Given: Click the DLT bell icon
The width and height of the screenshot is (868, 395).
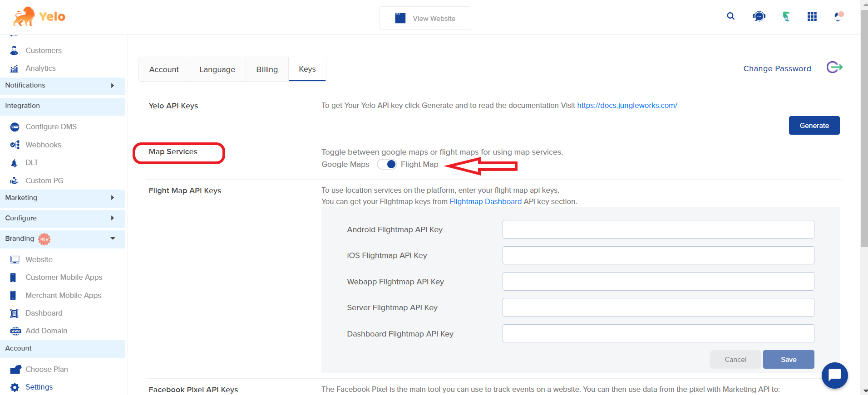Looking at the screenshot, I should (15, 163).
